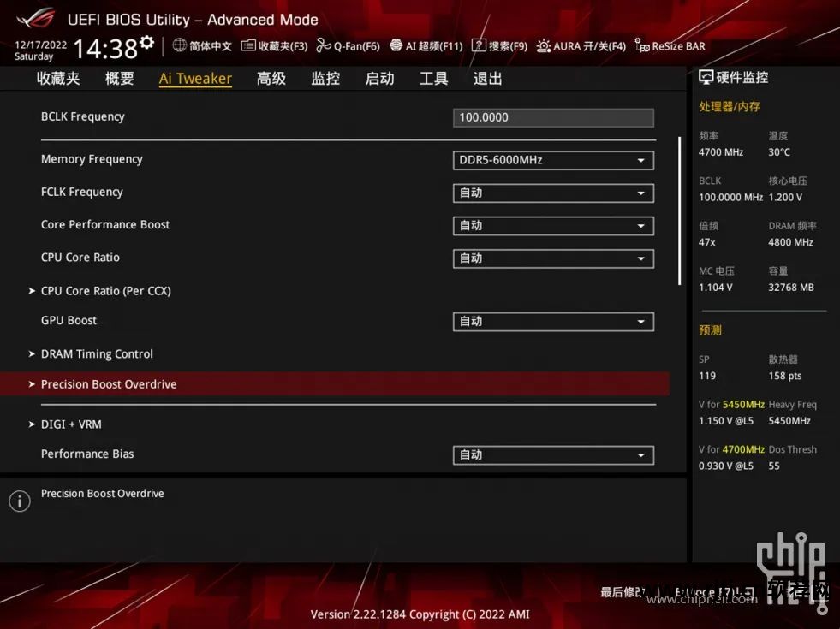Open Core Performance Boost dropdown
This screenshot has height=629, width=840.
point(553,225)
